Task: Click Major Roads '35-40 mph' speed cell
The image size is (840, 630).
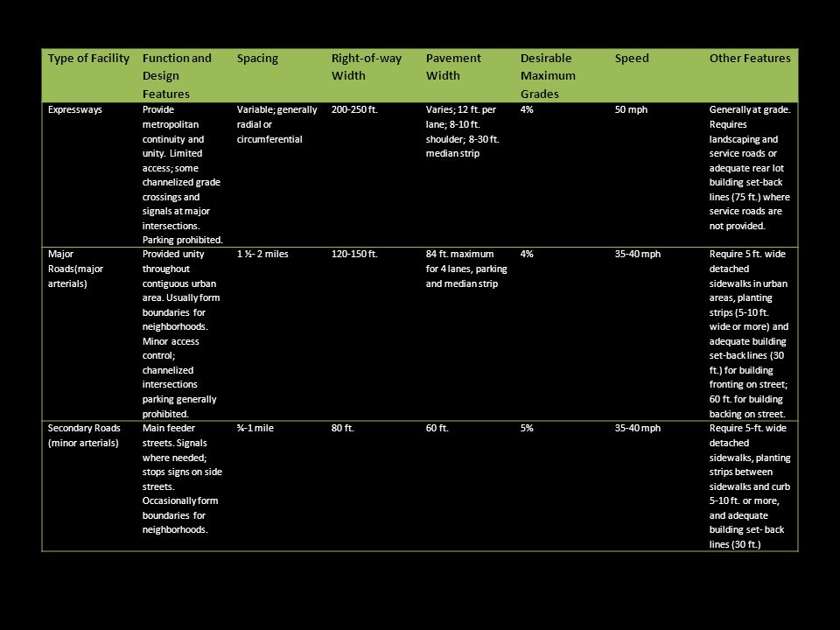Action: [638, 254]
